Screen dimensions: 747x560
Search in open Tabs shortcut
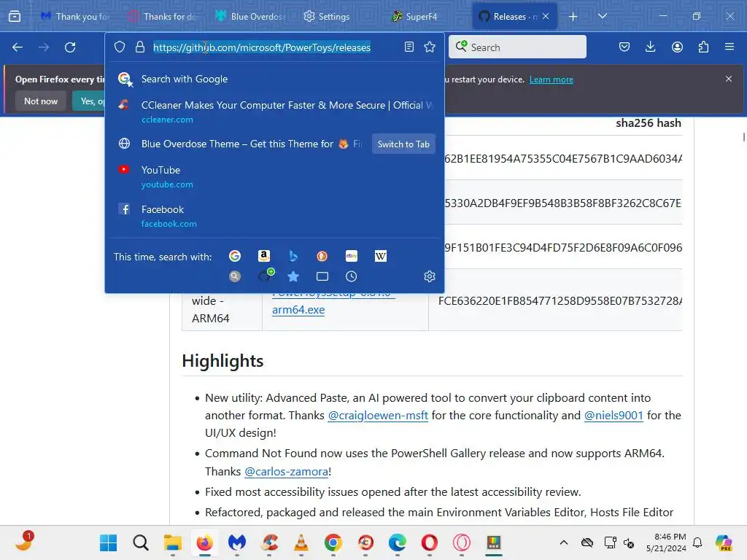tap(322, 276)
